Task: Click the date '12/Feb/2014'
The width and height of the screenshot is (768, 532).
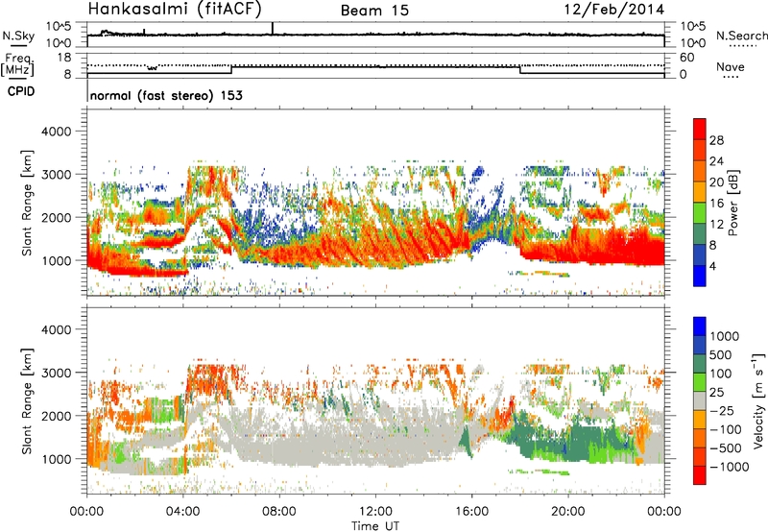Action: coord(614,10)
